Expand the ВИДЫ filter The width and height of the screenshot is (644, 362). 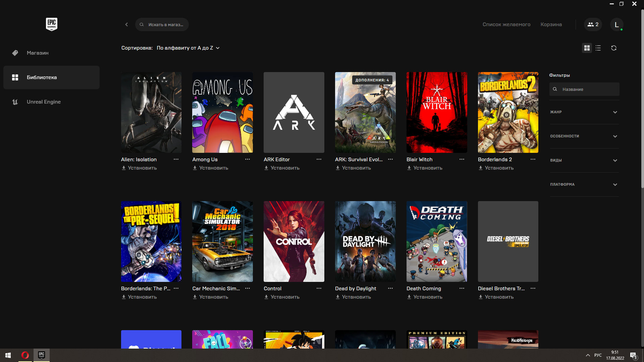tap(584, 160)
